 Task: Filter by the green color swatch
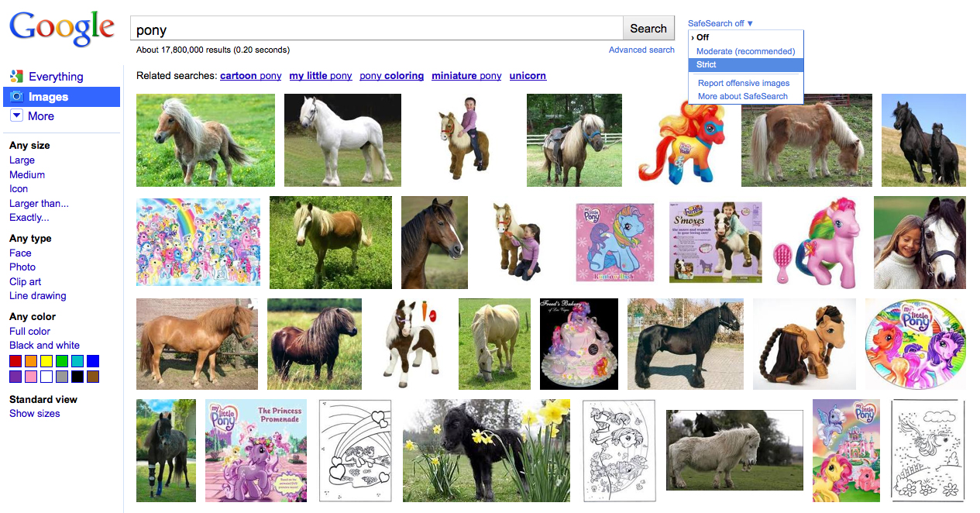62,361
